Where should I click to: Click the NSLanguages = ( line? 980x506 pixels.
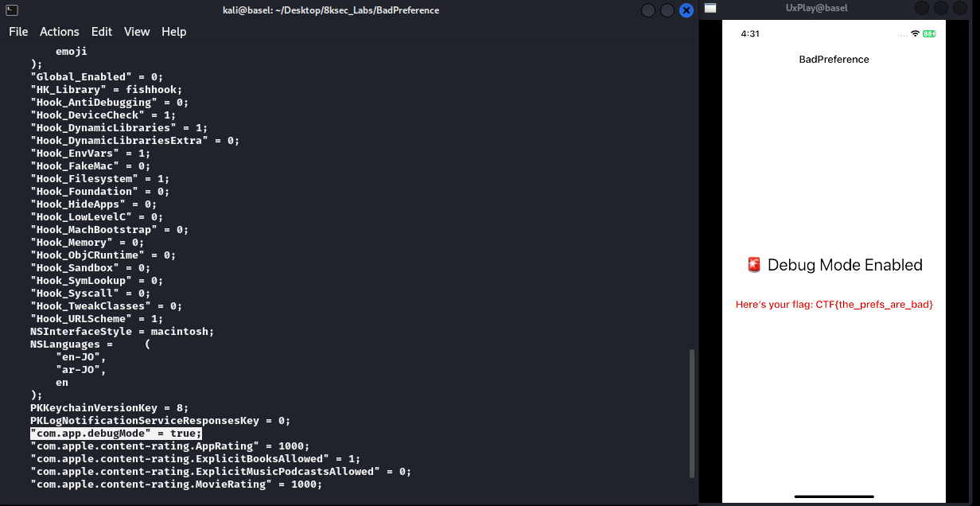pos(90,344)
